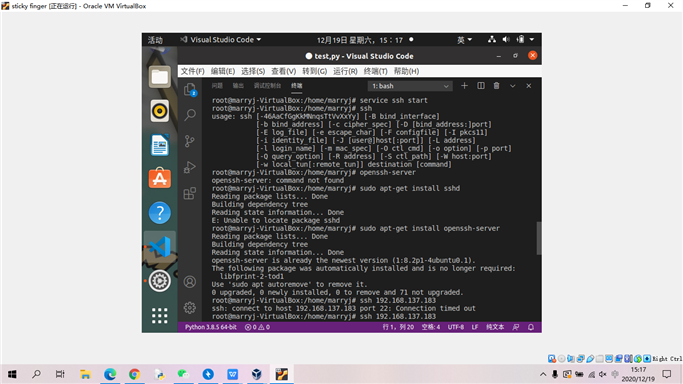
Task: Launch Rhythmbox from the dock
Action: click(x=160, y=111)
